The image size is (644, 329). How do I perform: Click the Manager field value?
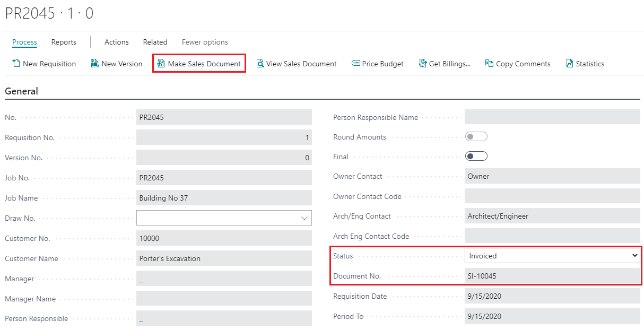coord(141,279)
